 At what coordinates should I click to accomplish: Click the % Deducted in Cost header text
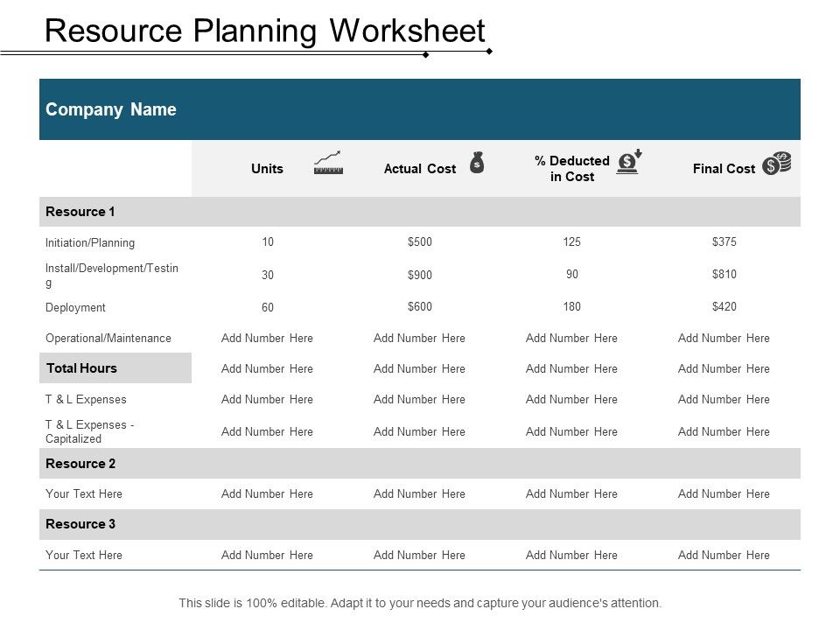coord(571,169)
